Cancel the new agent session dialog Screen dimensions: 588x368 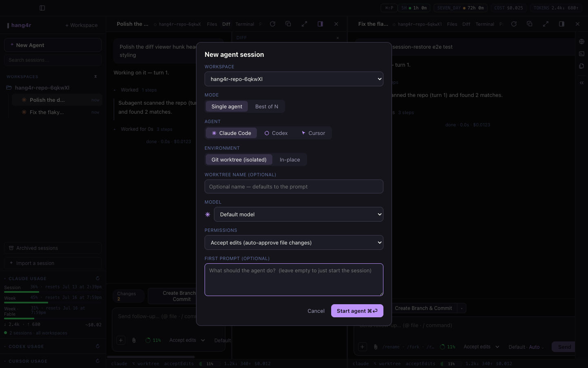tap(316, 311)
